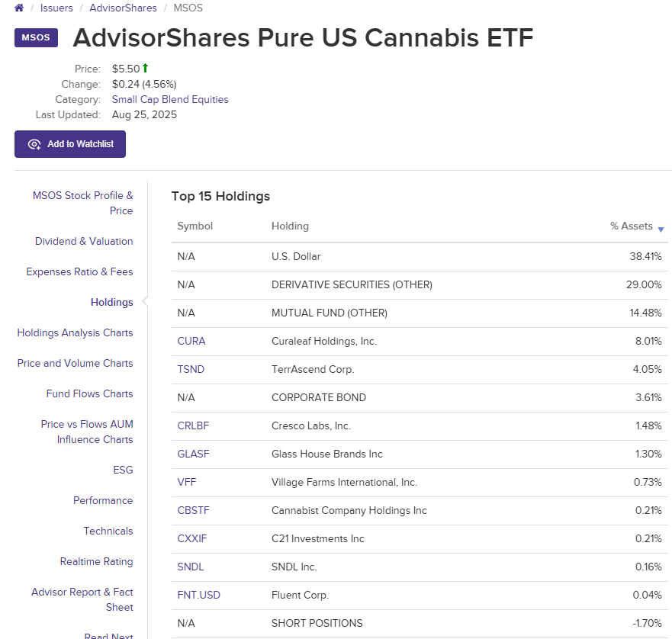Show the Technicals section
Viewport: 672px width, 639px height.
tap(108, 531)
